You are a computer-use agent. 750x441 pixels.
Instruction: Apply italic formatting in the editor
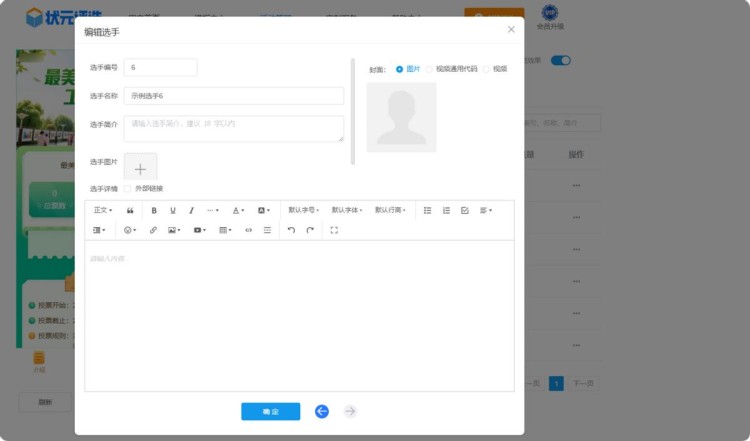point(192,211)
